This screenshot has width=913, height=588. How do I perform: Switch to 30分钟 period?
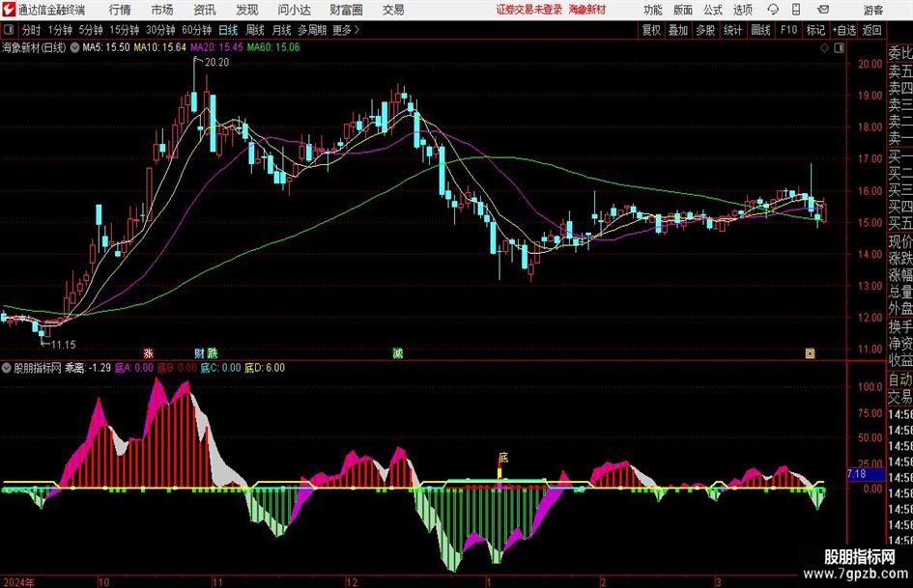[x=160, y=30]
